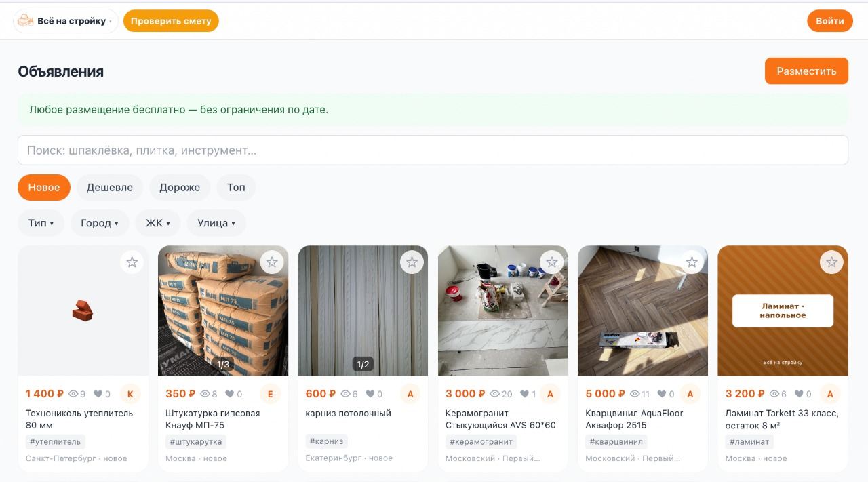
Task: Open the Knauf plaster bags photo
Action: click(223, 310)
